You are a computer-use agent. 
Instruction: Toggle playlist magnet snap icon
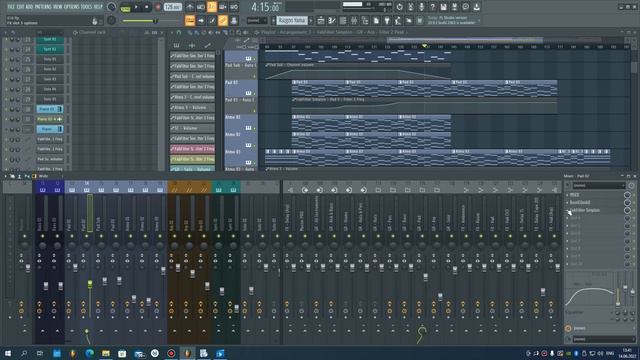coord(179,32)
